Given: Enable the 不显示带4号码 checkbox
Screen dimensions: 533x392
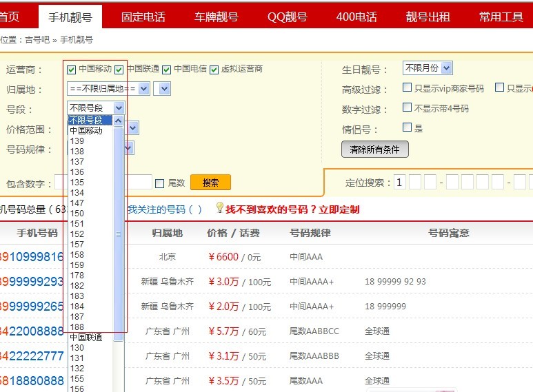Looking at the screenshot, I should pos(407,108).
